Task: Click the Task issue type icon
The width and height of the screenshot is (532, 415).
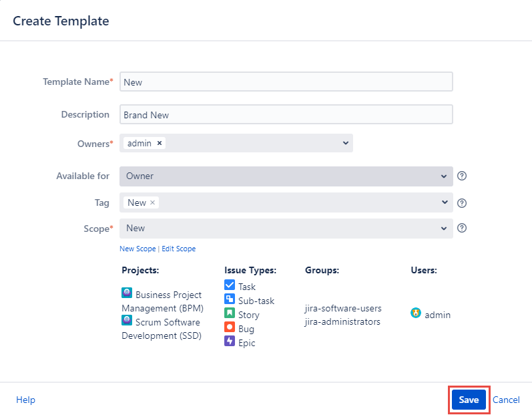Action: (230, 285)
